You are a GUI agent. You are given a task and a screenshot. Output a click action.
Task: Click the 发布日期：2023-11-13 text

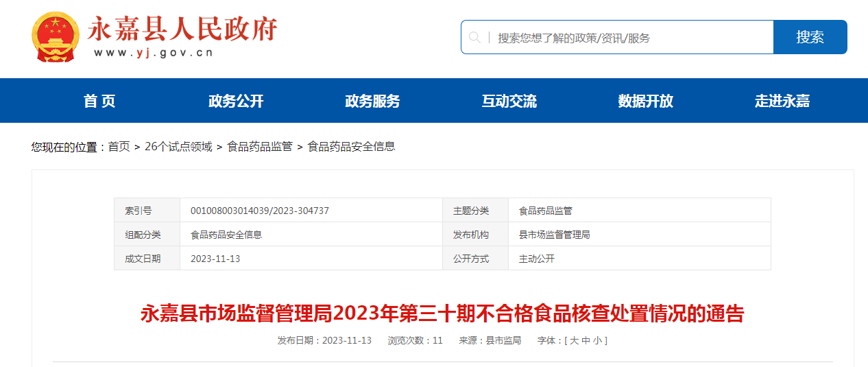tap(324, 340)
